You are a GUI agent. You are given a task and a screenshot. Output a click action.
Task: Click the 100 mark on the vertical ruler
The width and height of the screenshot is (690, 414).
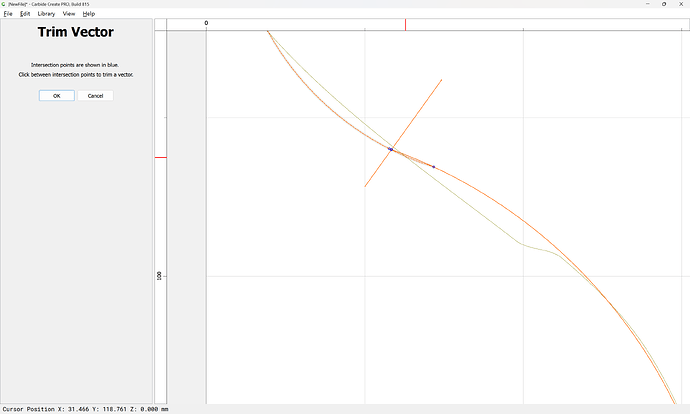click(x=159, y=274)
